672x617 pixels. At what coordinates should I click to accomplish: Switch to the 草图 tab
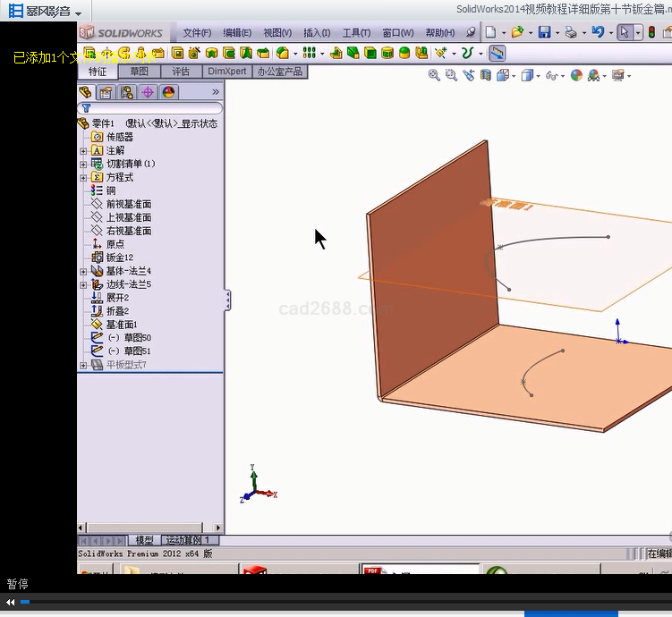pyautogui.click(x=139, y=72)
